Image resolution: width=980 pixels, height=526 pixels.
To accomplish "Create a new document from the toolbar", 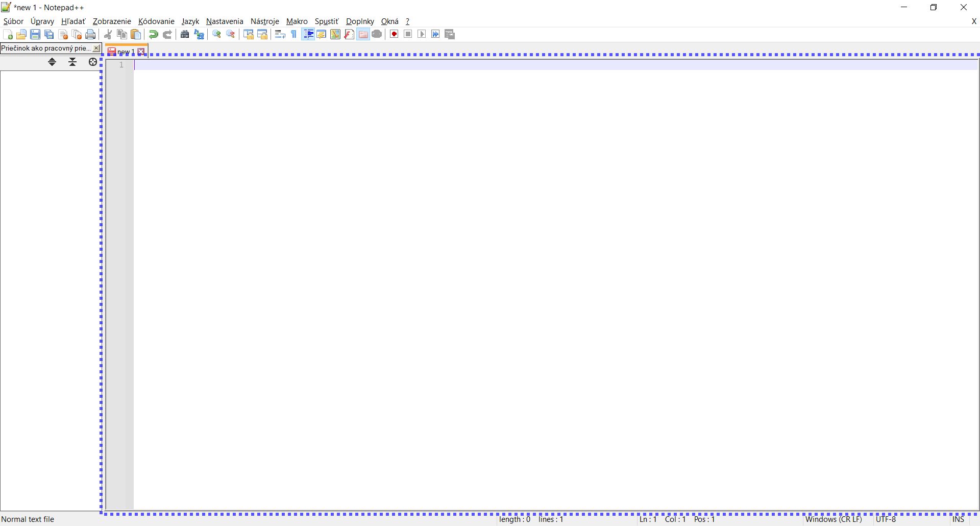I will (x=8, y=34).
